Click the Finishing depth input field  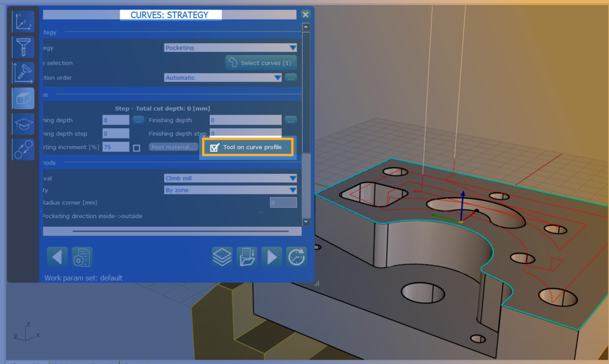click(246, 120)
